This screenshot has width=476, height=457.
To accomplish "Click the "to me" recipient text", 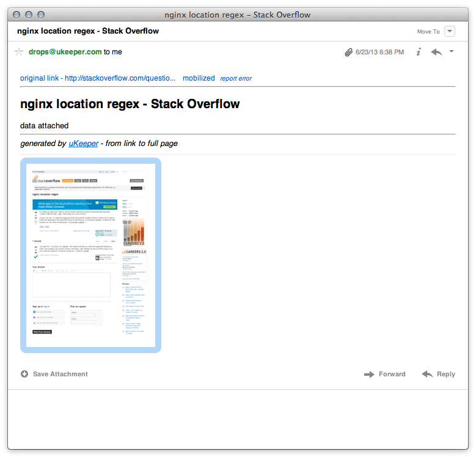I will [x=113, y=52].
